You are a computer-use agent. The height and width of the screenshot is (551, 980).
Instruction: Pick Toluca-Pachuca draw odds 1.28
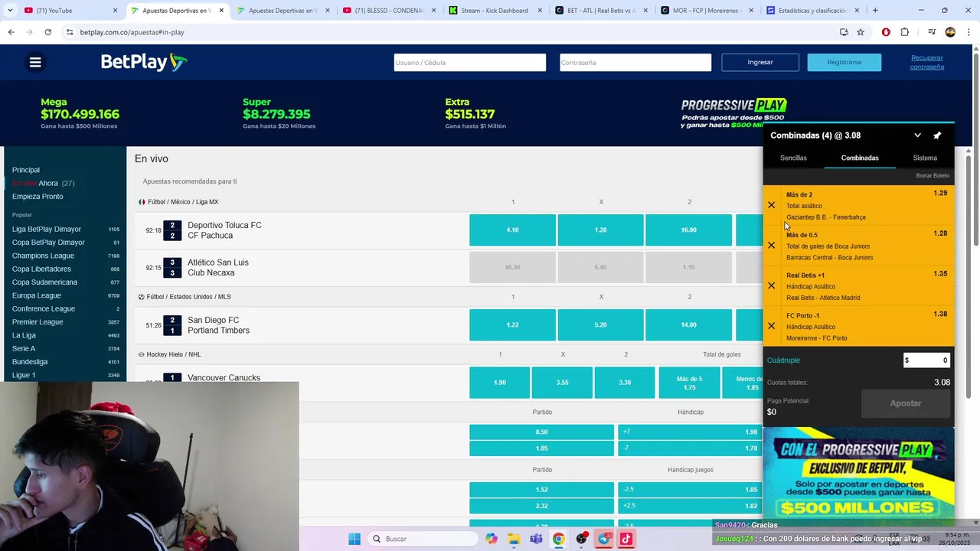click(600, 230)
